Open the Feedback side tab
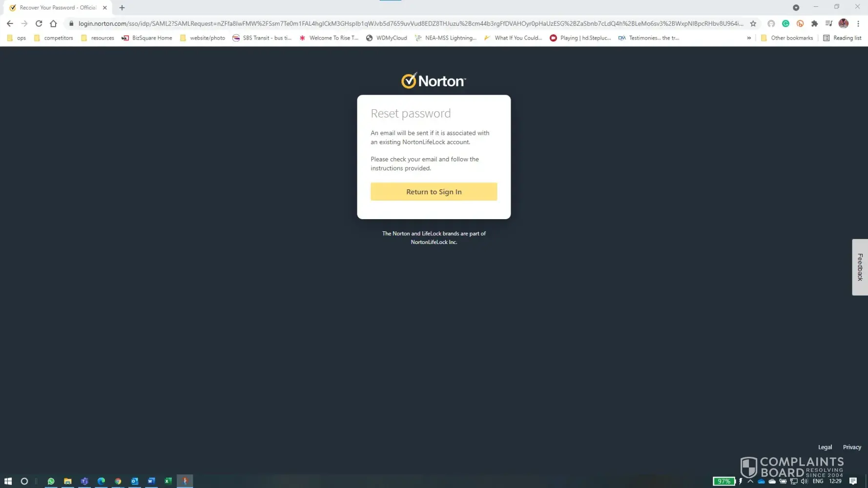The height and width of the screenshot is (488, 868). (860, 267)
